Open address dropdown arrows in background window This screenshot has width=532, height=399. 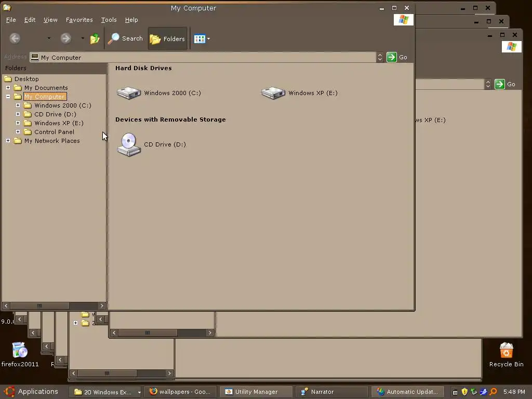[x=488, y=84]
